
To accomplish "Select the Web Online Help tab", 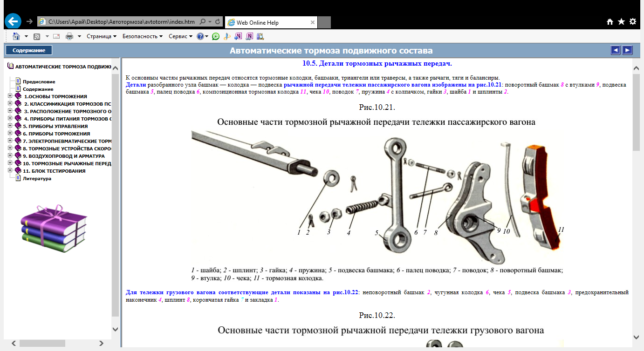I will (x=271, y=22).
